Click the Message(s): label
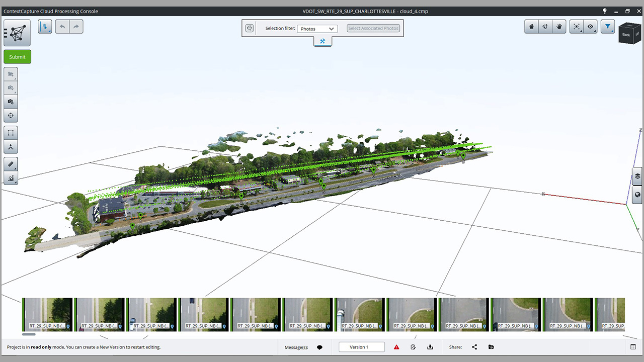The width and height of the screenshot is (644, 362). tap(296, 347)
